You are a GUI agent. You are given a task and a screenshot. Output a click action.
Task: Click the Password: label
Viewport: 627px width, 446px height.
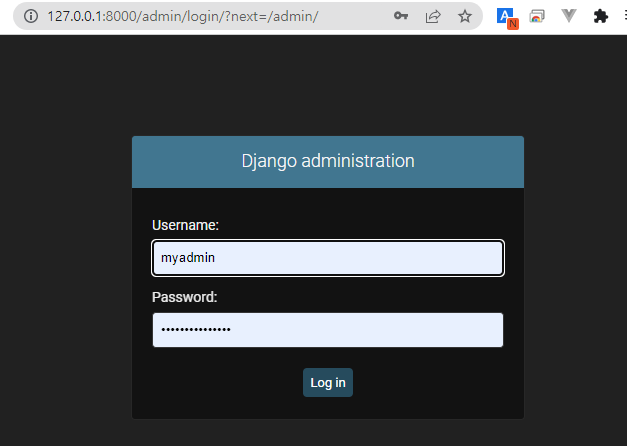click(184, 297)
